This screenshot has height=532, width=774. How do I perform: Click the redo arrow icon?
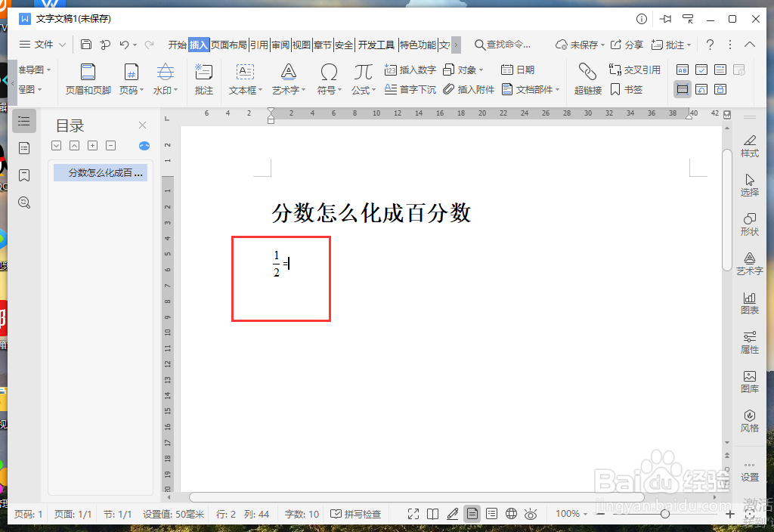(x=149, y=45)
